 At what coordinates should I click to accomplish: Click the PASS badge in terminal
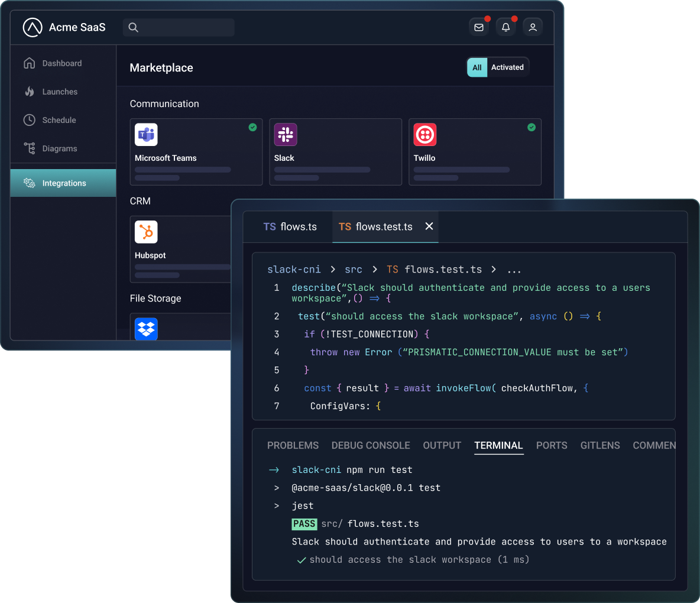pos(304,524)
